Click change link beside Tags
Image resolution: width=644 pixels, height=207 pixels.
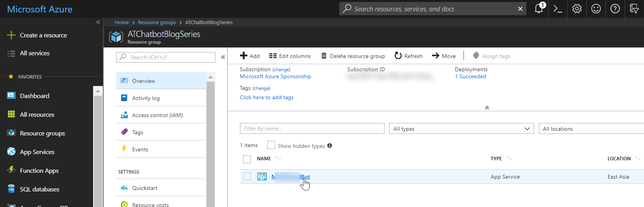261,88
